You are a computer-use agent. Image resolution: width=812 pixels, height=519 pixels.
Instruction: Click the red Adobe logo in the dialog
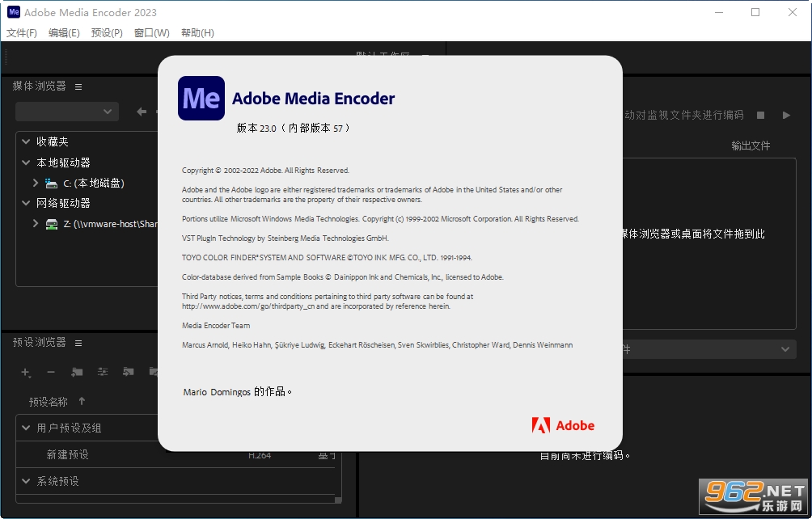[x=563, y=425]
